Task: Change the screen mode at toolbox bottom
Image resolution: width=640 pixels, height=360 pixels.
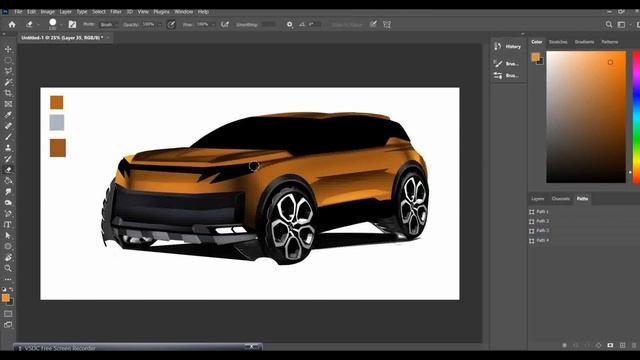Action: point(8,325)
